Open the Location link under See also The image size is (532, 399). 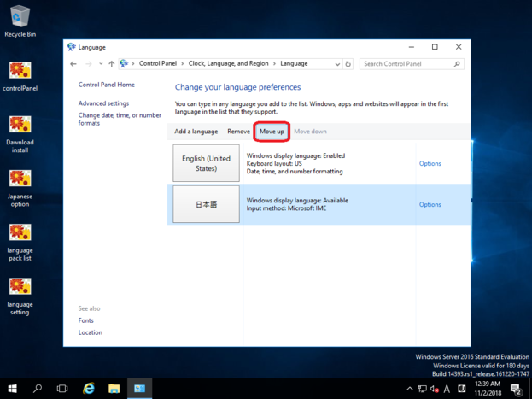click(91, 332)
